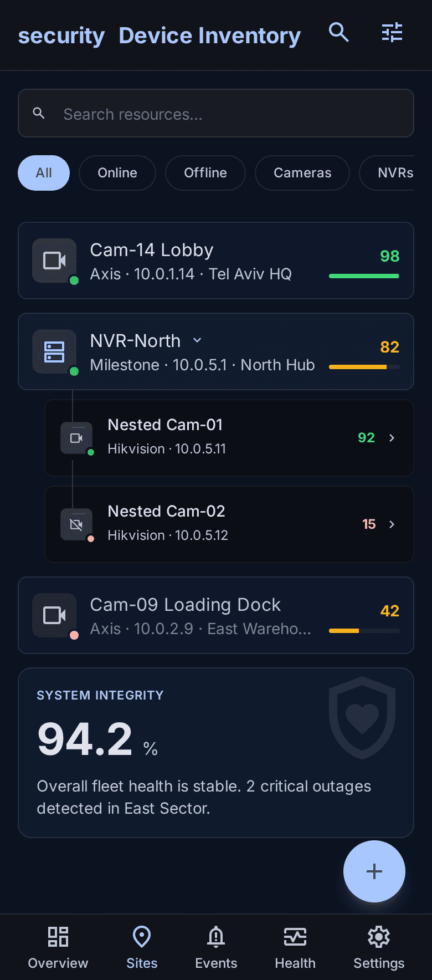Click the Nested Cam-01 name
The width and height of the screenshot is (432, 980).
click(x=165, y=425)
